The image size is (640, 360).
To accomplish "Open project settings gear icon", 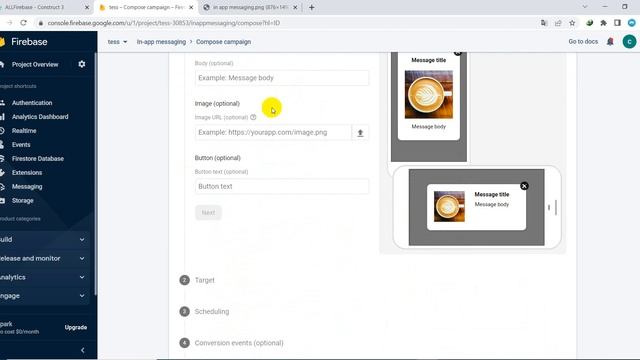I will [x=82, y=64].
